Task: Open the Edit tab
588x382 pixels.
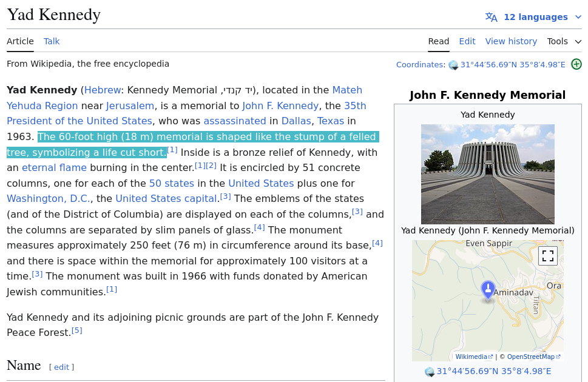Action: [x=467, y=41]
